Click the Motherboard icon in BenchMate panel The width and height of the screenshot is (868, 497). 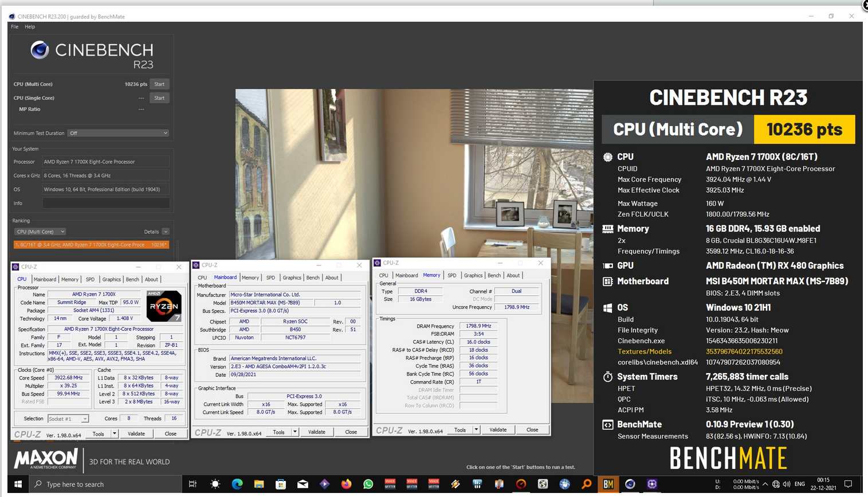608,281
